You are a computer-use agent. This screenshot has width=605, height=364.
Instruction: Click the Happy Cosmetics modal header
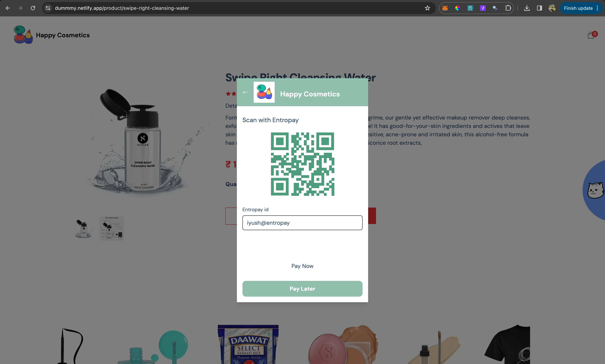[302, 93]
